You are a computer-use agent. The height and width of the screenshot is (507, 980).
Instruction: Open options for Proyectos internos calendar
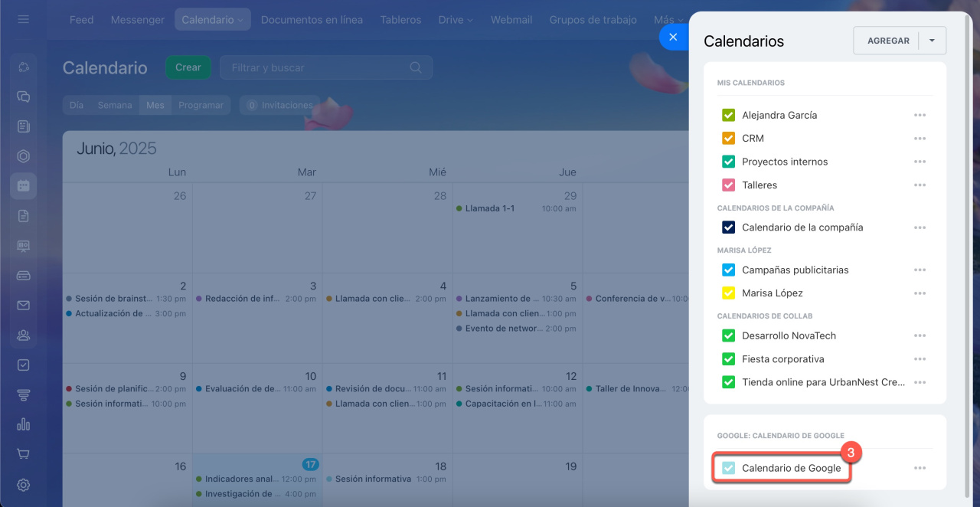point(920,162)
